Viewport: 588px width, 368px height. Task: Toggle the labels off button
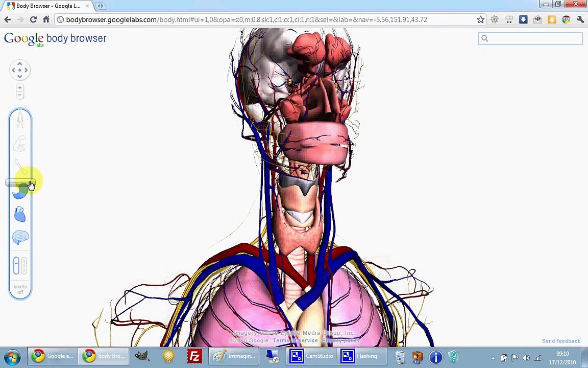(20, 289)
